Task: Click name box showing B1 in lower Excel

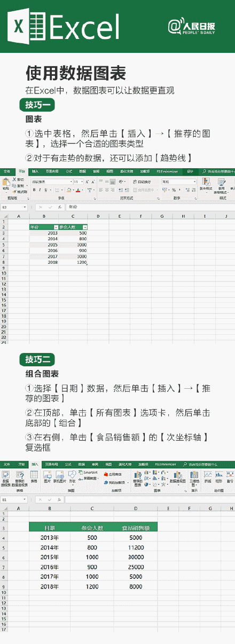Action: pyautogui.click(x=13, y=499)
